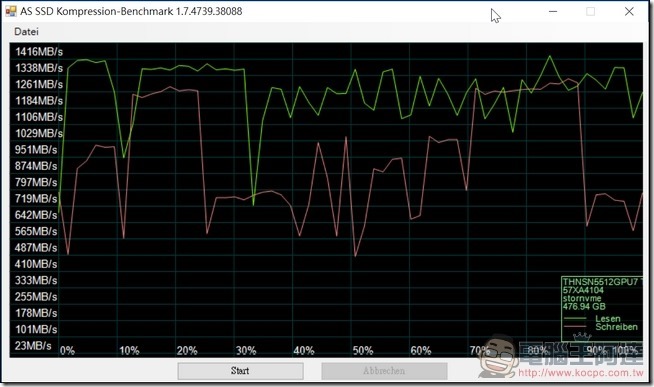This screenshot has width=654, height=387.
Task: Select the 1184MB/s axis label
Action: click(39, 101)
